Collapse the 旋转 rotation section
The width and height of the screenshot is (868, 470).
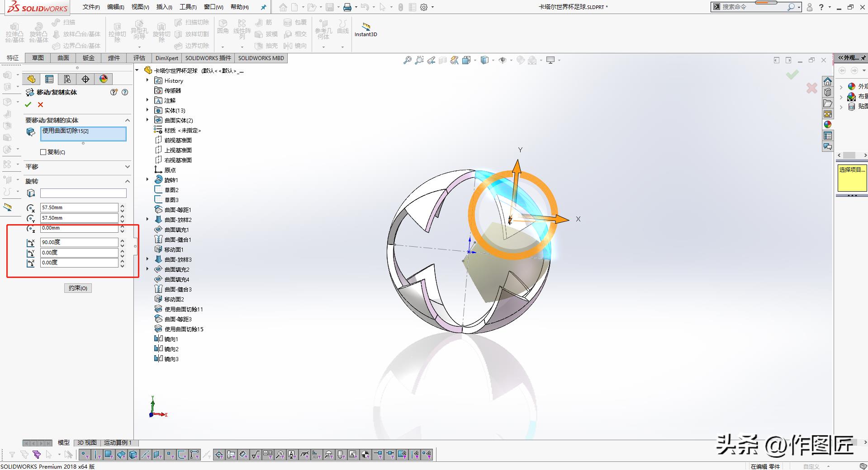[127, 181]
